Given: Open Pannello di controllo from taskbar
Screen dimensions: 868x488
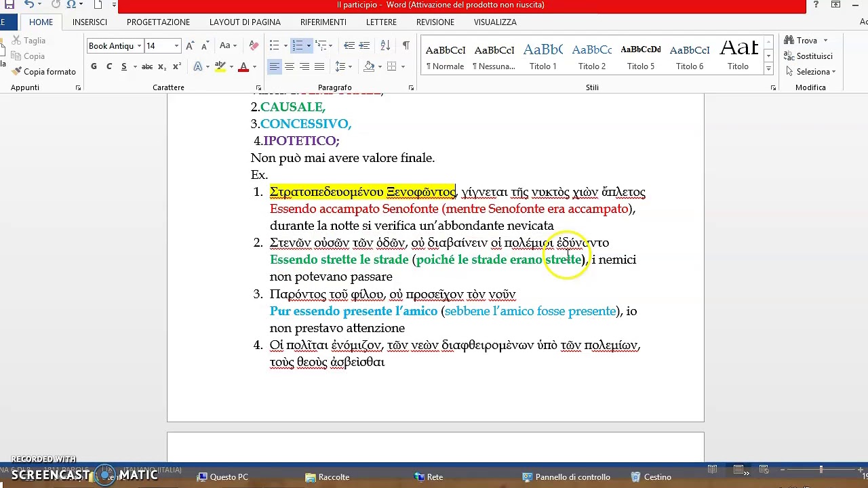Looking at the screenshot, I should 566,477.
